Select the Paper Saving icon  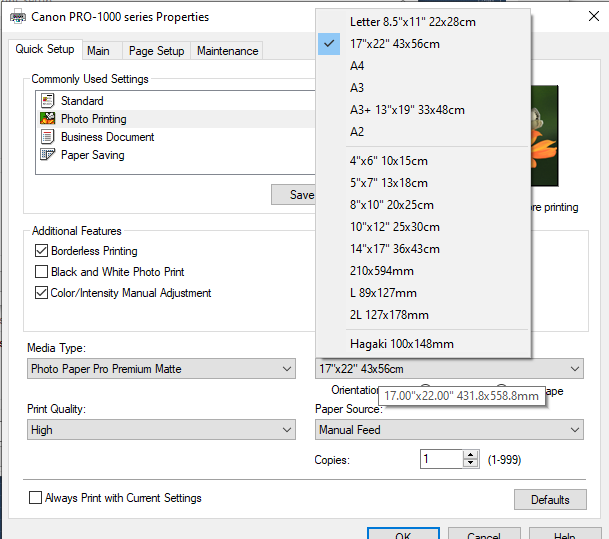pyautogui.click(x=47, y=155)
